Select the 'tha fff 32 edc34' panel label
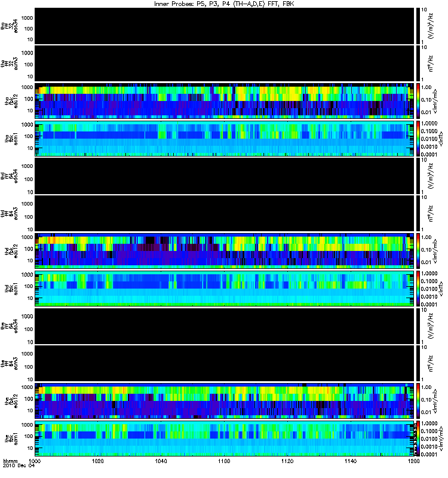 (x=10, y=26)
